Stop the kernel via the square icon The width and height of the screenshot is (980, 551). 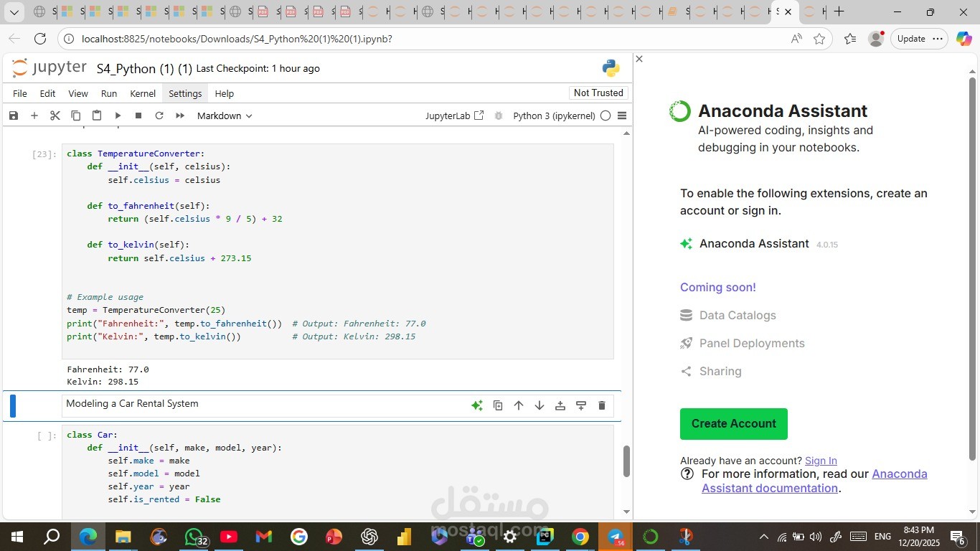137,116
